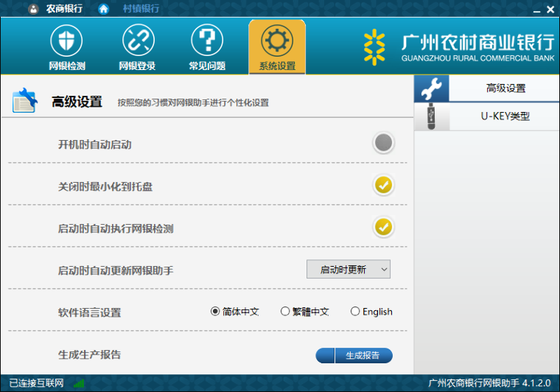Turn off 启动时自动执行网银检测 toggle
The width and height of the screenshot is (560, 392).
click(383, 227)
